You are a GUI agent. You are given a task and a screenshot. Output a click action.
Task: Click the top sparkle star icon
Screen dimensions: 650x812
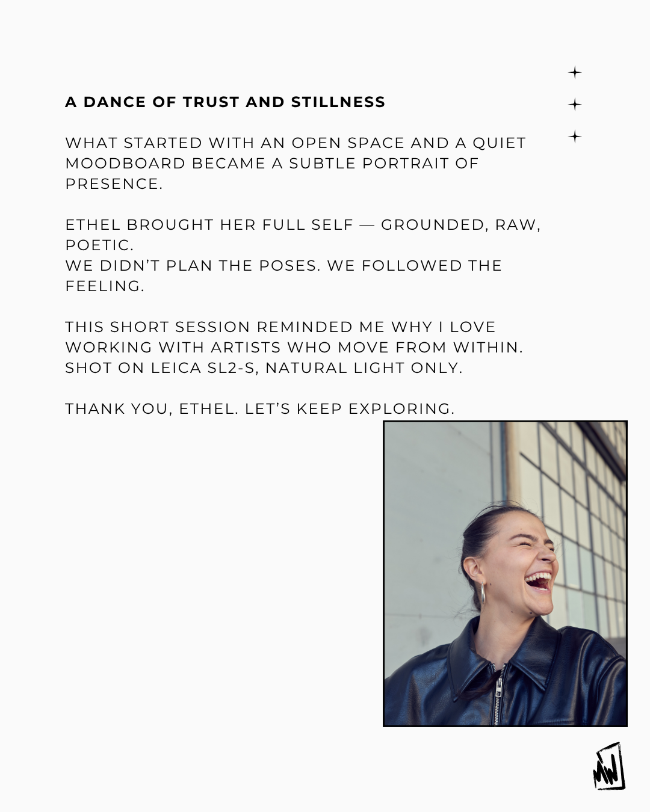pos(575,73)
